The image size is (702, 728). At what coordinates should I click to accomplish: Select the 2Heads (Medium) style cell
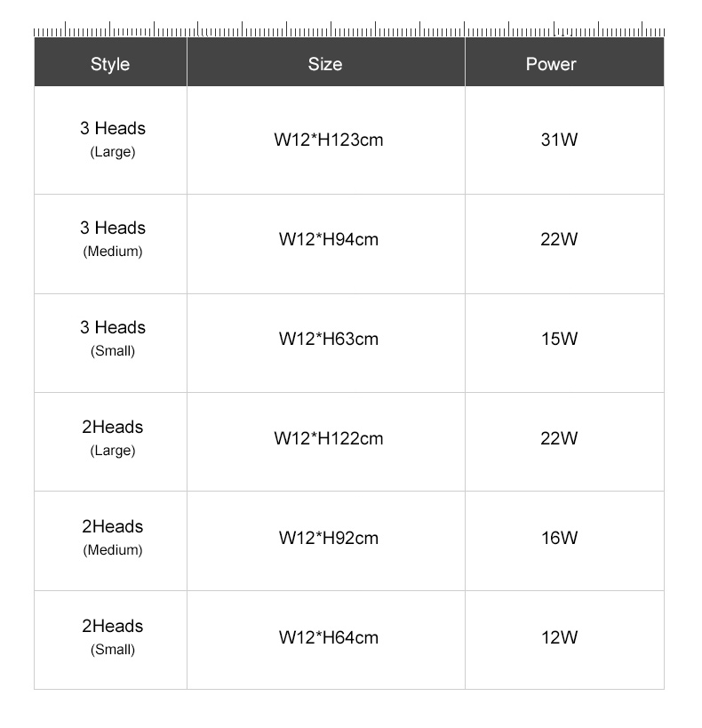110,541
